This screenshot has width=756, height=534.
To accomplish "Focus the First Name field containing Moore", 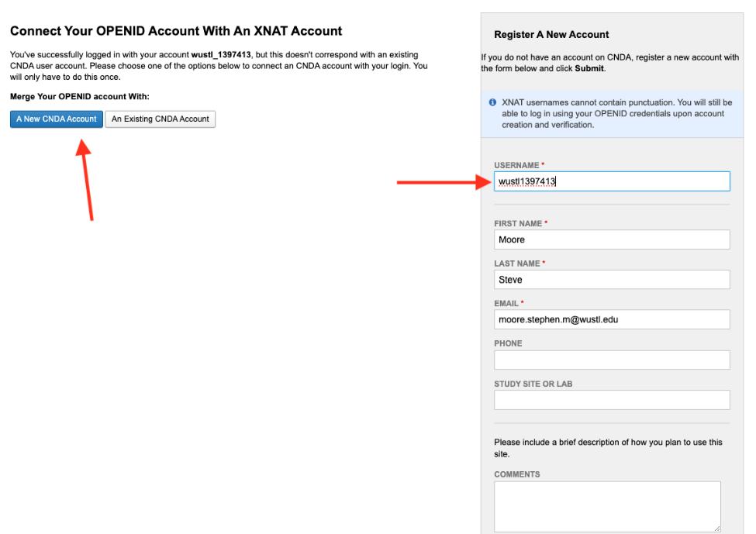I will (612, 239).
